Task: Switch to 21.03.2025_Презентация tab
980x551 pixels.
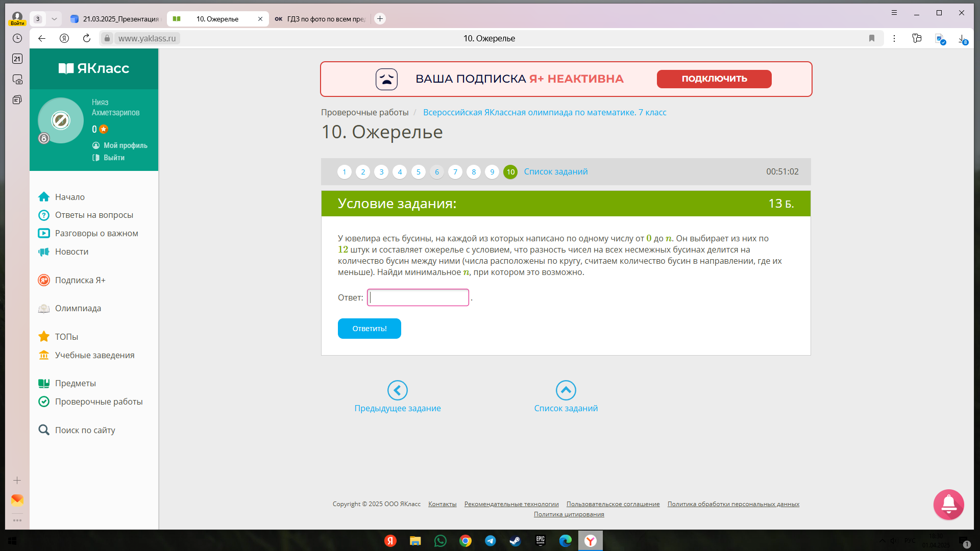Action: point(115,19)
